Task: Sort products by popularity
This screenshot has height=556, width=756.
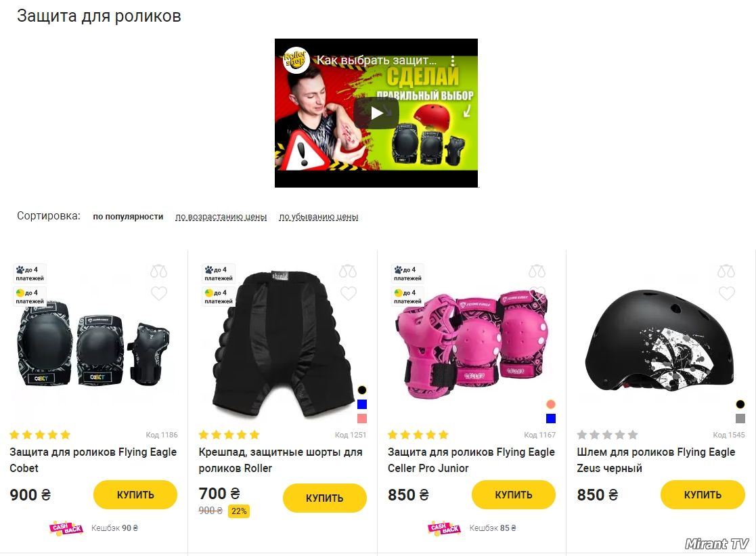Action: click(128, 217)
